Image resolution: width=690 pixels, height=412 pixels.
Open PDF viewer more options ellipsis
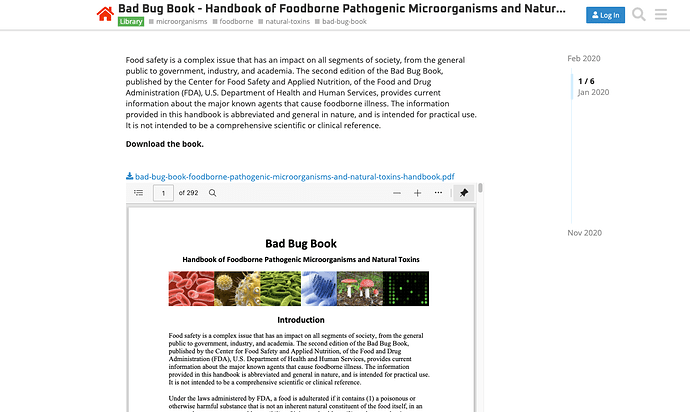(438, 193)
